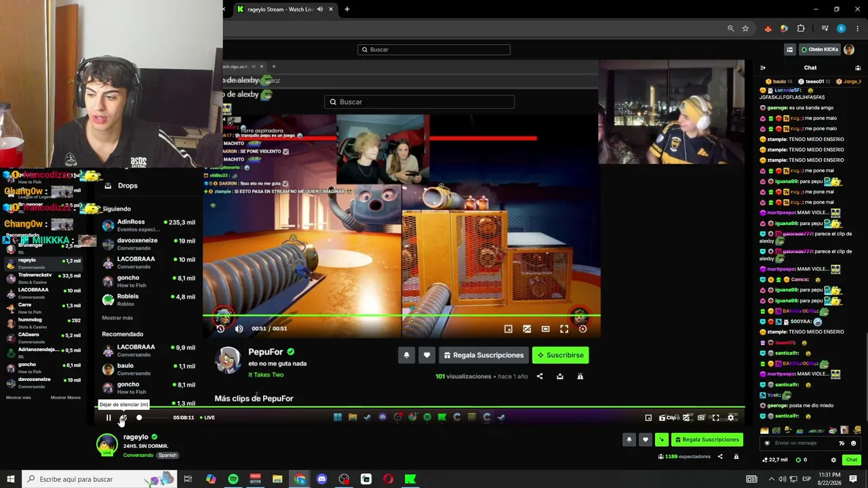
Task: Open Chrome zoom magnifier in address bar
Action: pyautogui.click(x=730, y=28)
